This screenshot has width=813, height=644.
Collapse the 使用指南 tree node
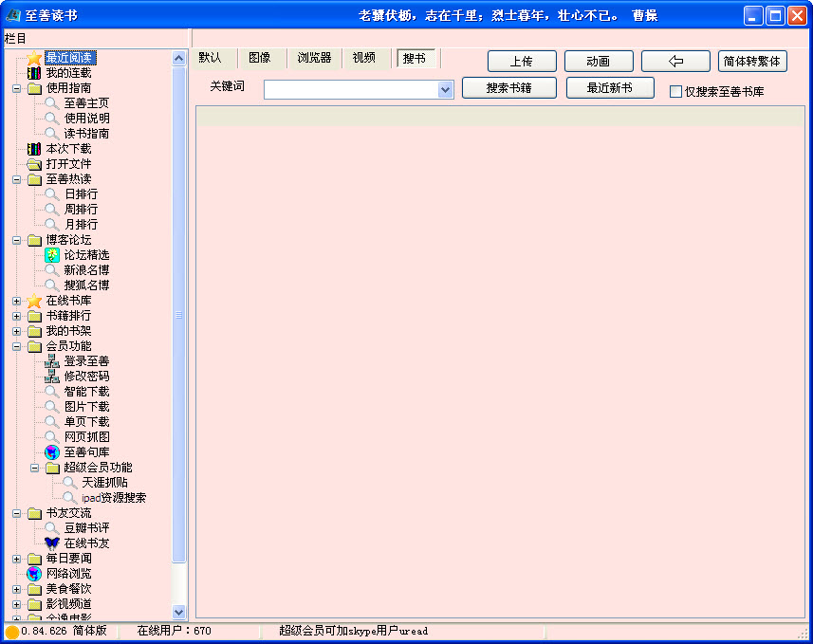tap(17, 88)
